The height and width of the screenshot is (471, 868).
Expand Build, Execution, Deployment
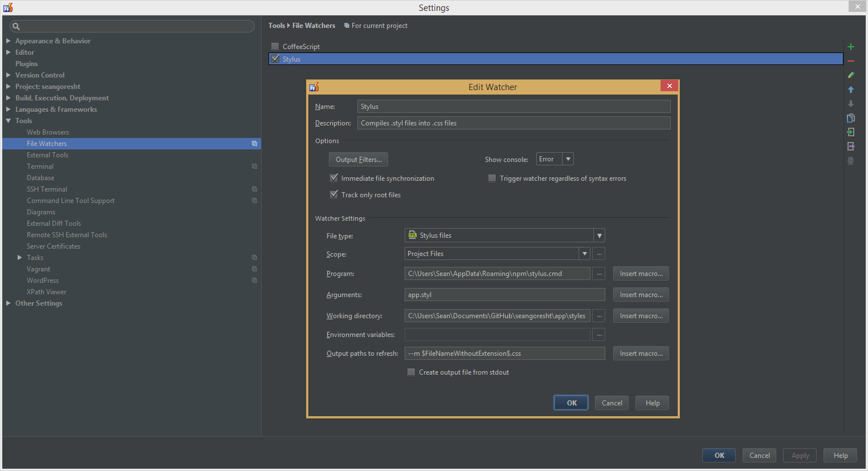[8, 98]
